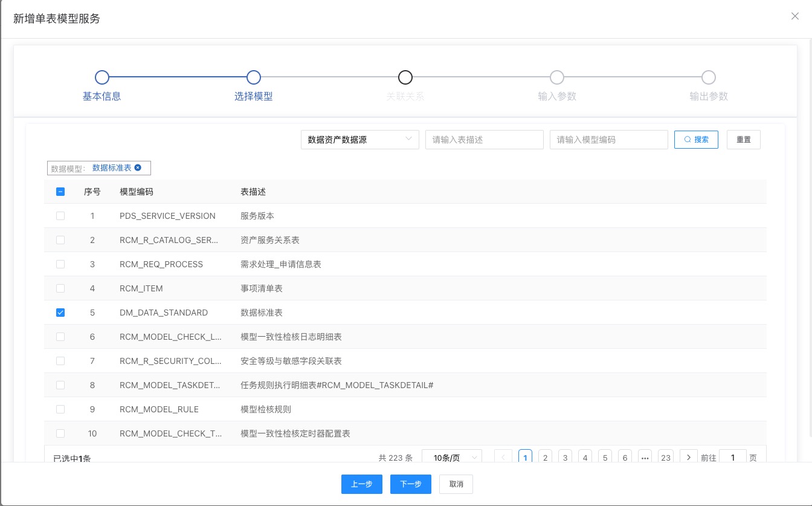Click the previous page arrow in pagination

[503, 458]
